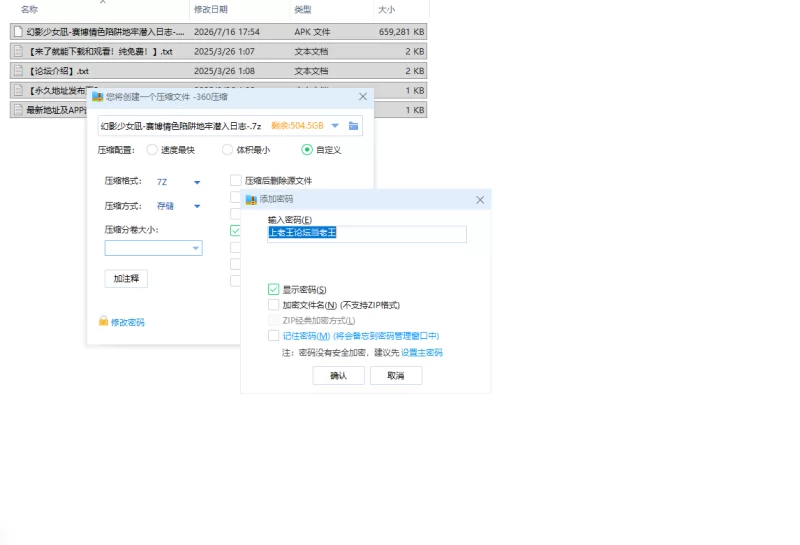
Task: Cancel the password dialog with 取消
Action: (396, 376)
